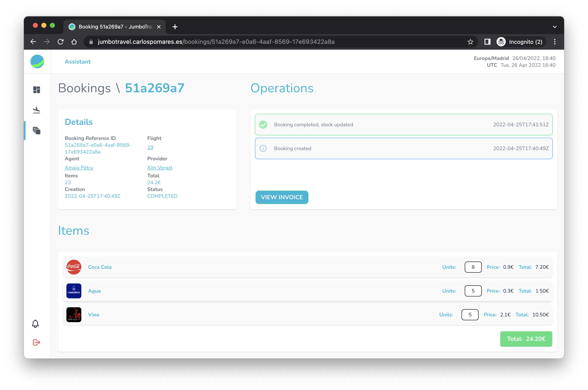Open the Incognito profile menu
The height and width of the screenshot is (390, 588).
521,42
